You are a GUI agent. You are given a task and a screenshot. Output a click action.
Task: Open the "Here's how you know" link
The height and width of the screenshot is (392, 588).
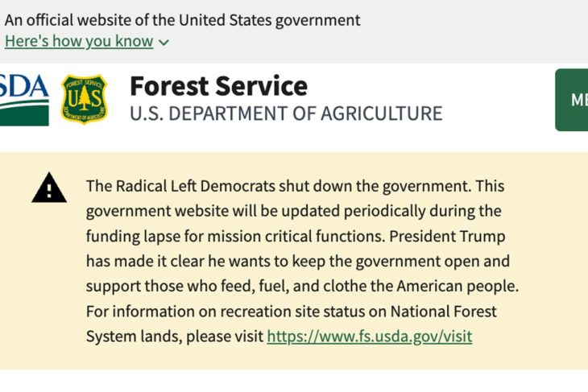click(79, 41)
